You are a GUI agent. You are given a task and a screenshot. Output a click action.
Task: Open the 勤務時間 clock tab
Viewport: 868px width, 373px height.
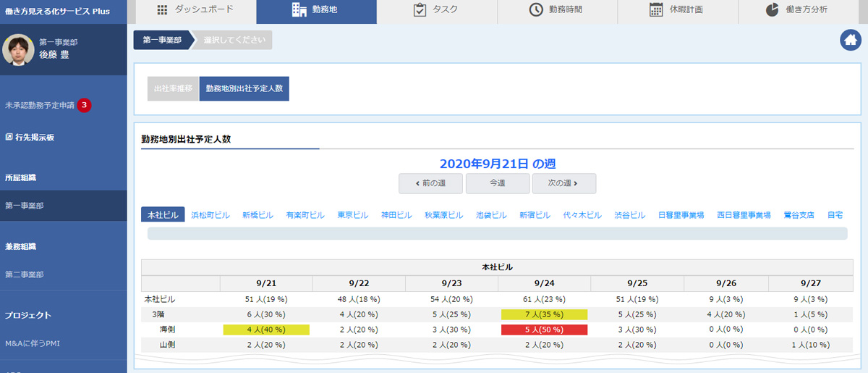pyautogui.click(x=556, y=10)
